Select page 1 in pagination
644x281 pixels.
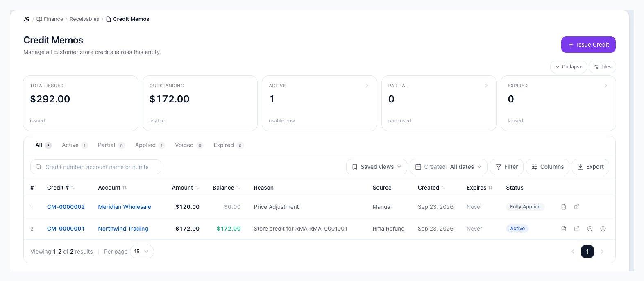pyautogui.click(x=587, y=252)
